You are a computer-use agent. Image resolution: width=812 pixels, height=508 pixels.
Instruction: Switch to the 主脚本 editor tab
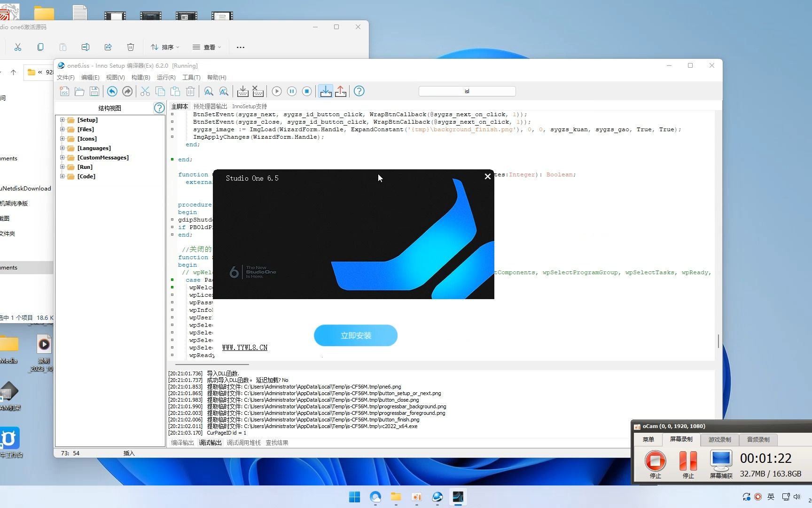point(180,106)
